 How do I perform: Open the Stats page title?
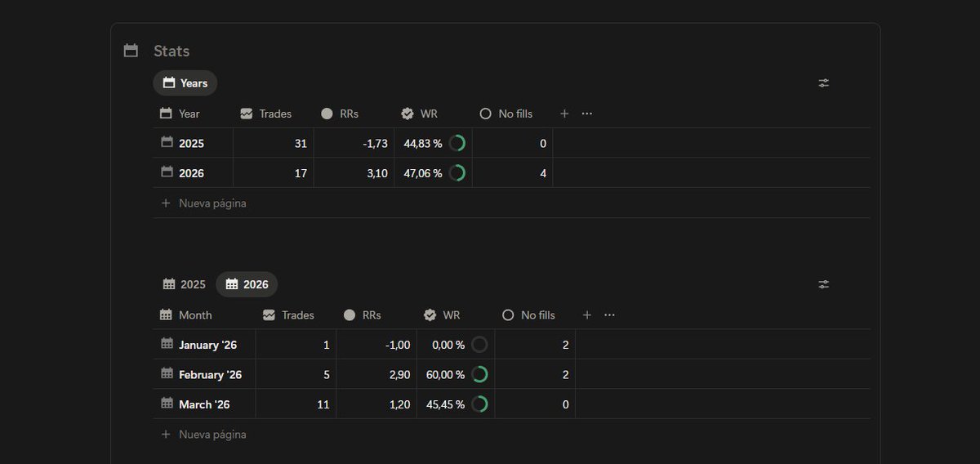coord(171,51)
